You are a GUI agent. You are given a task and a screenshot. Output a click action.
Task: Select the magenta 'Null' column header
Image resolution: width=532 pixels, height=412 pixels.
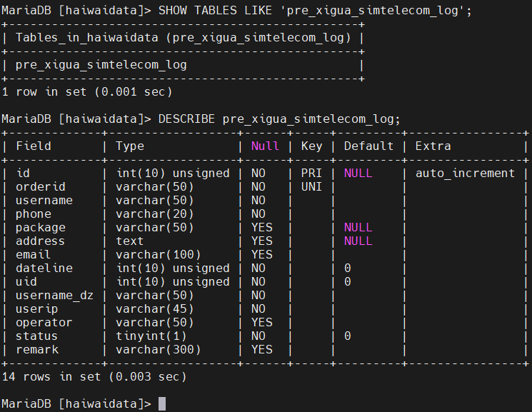(265, 146)
